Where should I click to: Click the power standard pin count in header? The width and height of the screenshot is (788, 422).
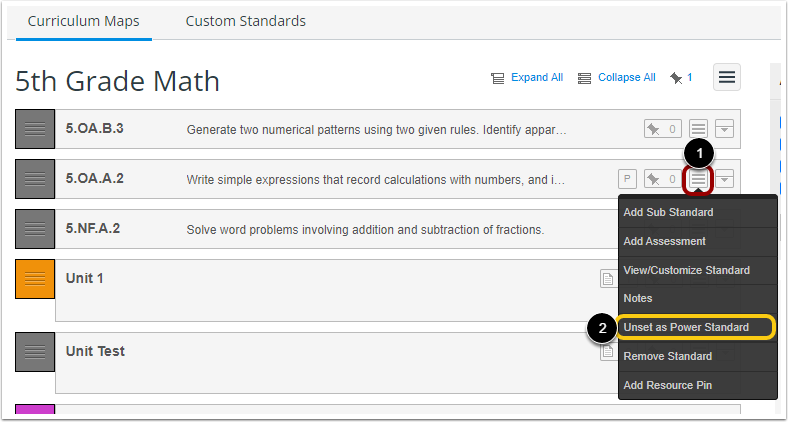click(x=681, y=78)
